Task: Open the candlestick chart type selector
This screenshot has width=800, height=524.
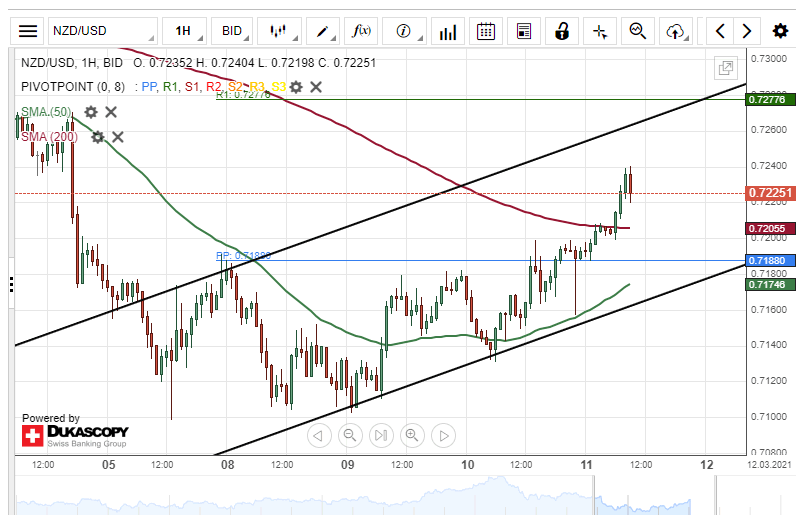Action: click(x=278, y=31)
